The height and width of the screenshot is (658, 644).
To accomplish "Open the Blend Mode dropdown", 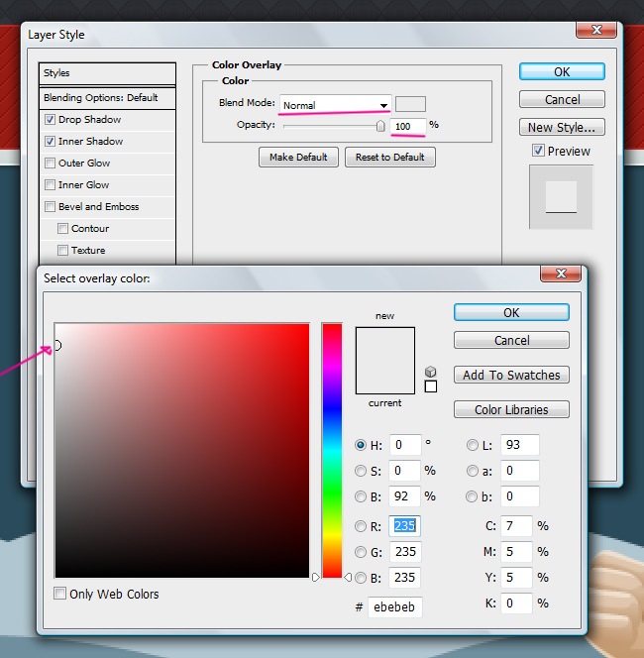I will tap(336, 105).
